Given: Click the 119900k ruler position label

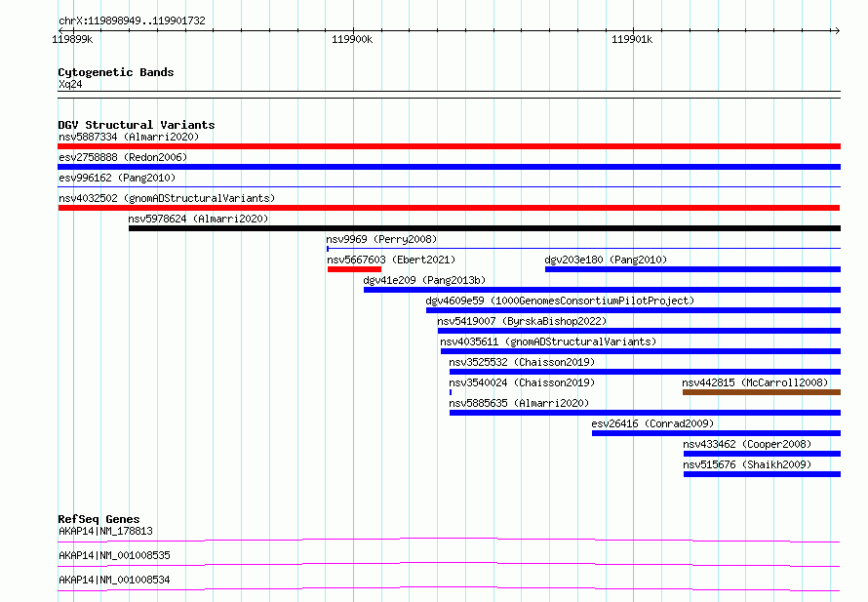Looking at the screenshot, I should click(x=352, y=40).
